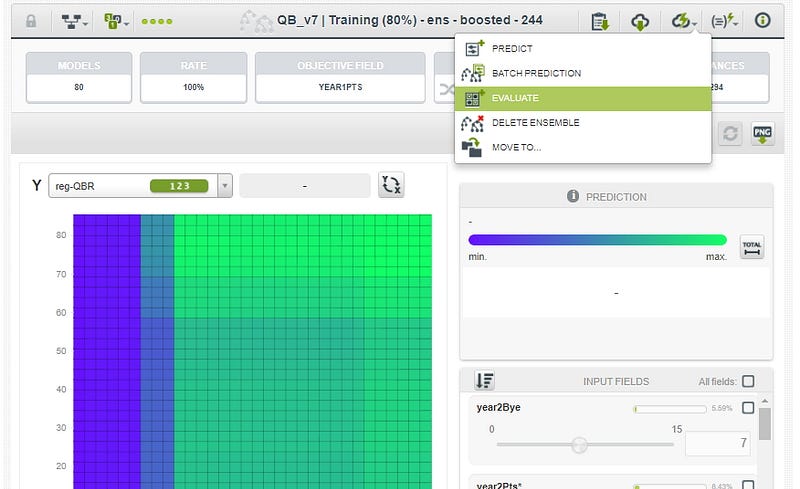Swap X and Y axes icon

pos(391,185)
